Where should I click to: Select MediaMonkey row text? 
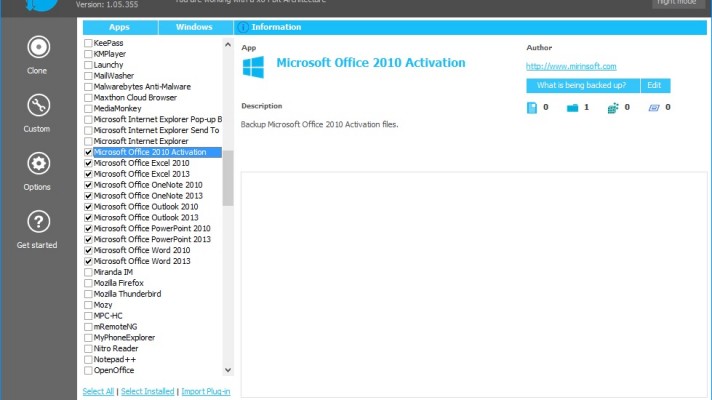click(x=118, y=109)
